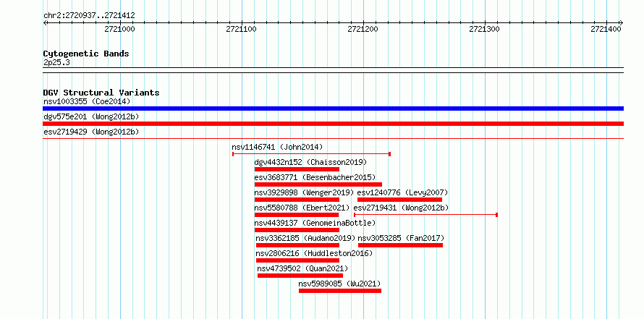Click the left arrow end of the ruler
The height and width of the screenshot is (319, 644).
pos(45,22)
